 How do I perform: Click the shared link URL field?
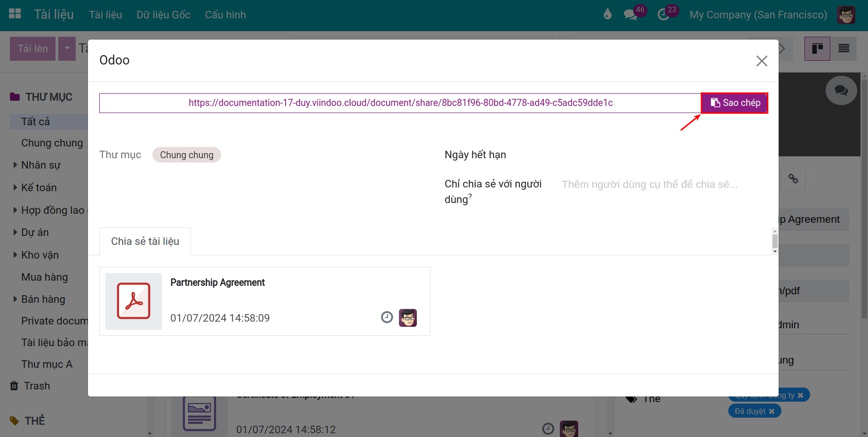400,103
